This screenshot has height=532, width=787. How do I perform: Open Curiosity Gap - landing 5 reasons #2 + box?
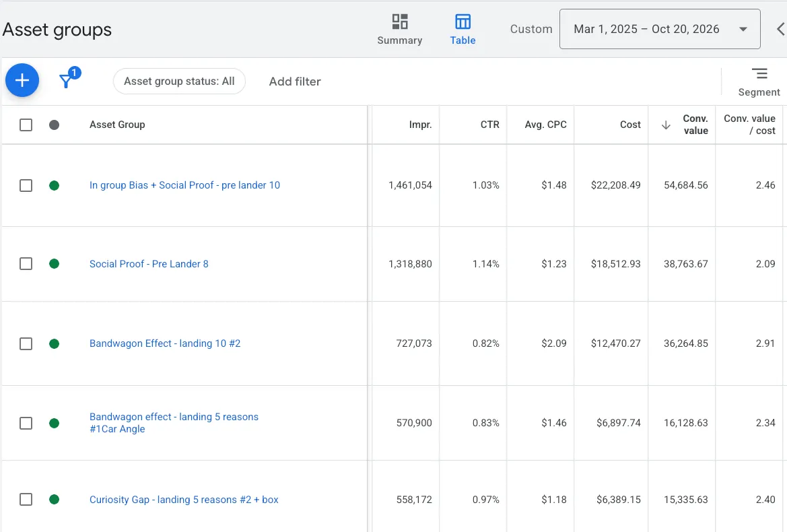(184, 500)
